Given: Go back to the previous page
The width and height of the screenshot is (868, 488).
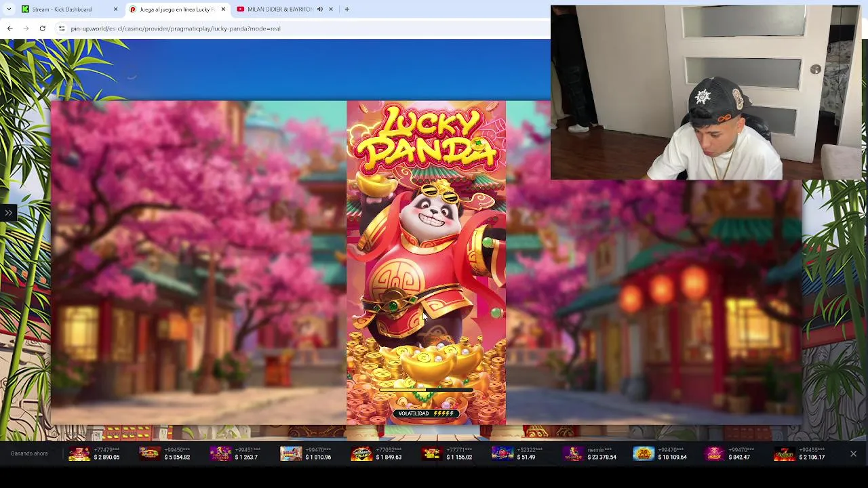Looking at the screenshot, I should pos(9,28).
